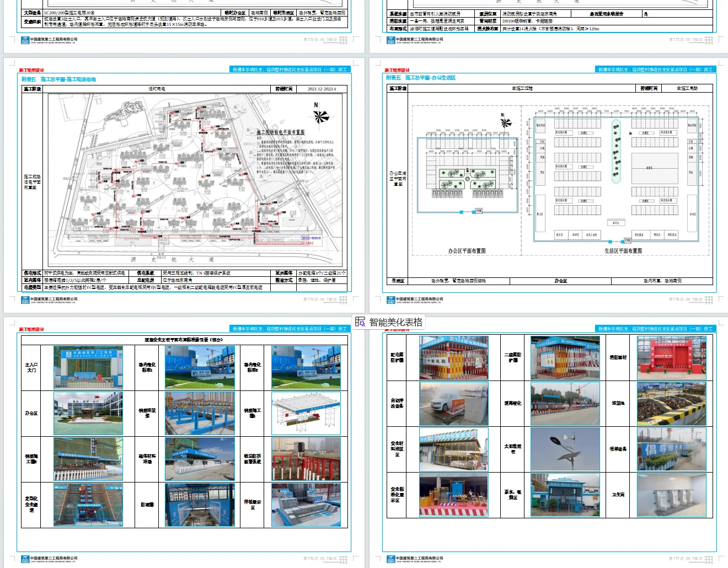The image size is (728, 568).
Task: Click the 消防器材 label cell
Action: (618, 358)
